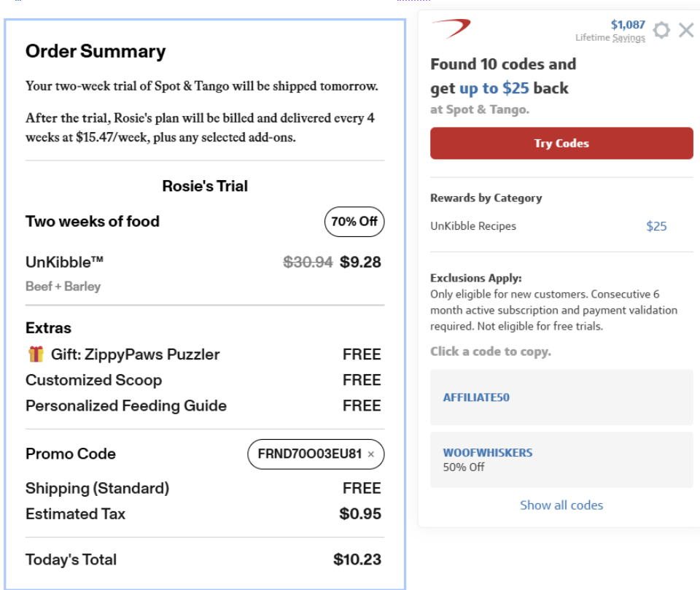Click the gift icon beside ZippyPaws Puzzler
Image resolution: width=700 pixels, height=590 pixels.
click(36, 354)
